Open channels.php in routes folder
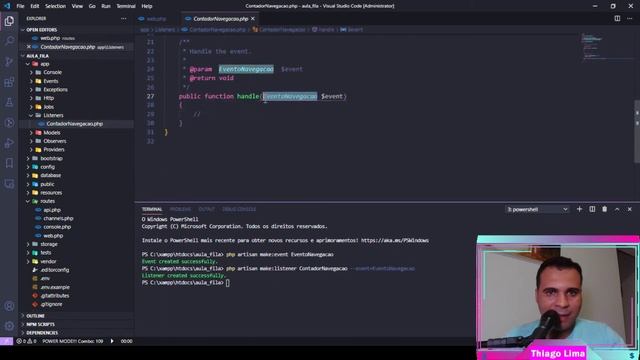This screenshot has height=360, width=640. point(58,218)
